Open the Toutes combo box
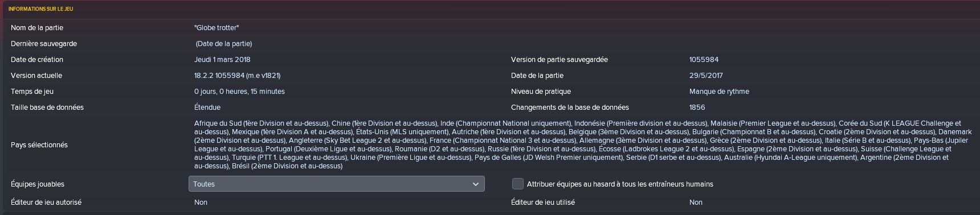Viewport: 980px width, 215px height. coord(336,184)
